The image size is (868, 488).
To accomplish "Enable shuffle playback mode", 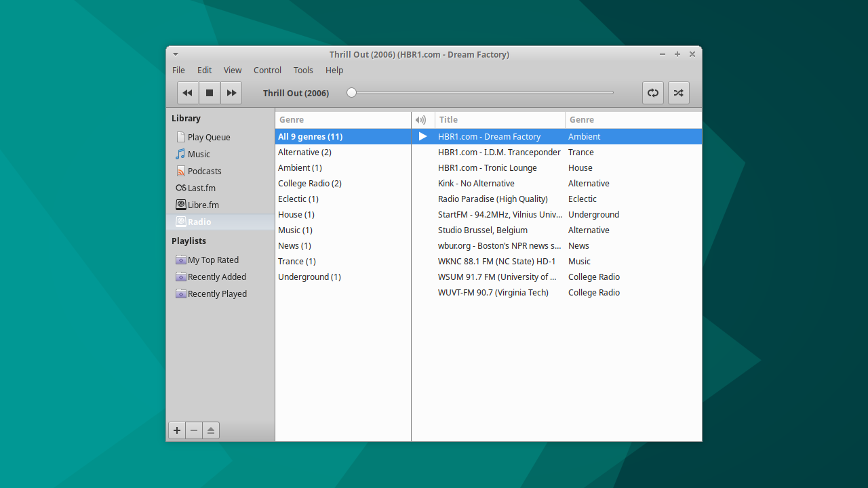I will click(678, 93).
